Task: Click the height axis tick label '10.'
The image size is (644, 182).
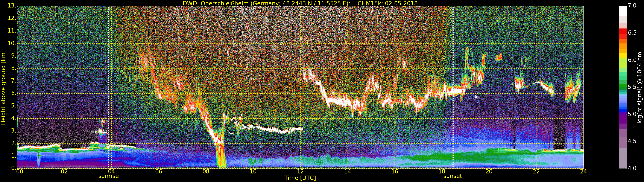Action: (x=12, y=43)
